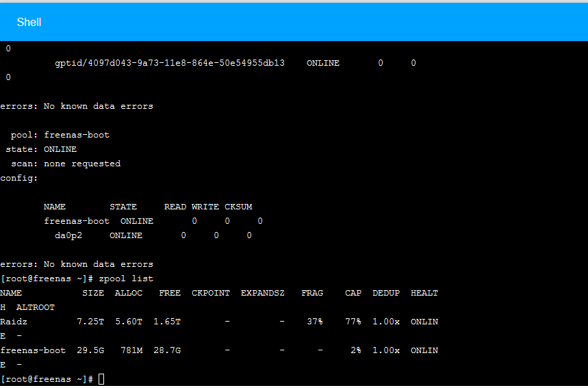Click the last '[root@freenas ~]#' prompt

[47, 379]
